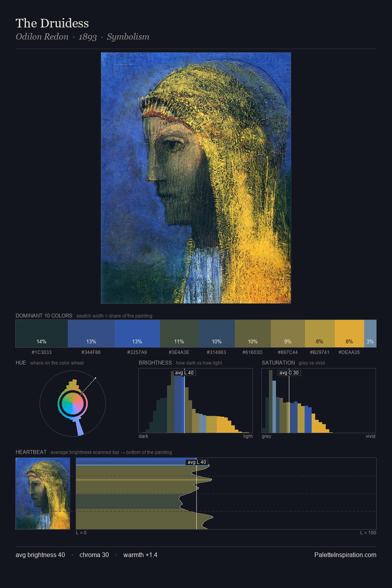The height and width of the screenshot is (588, 392).
Task: Click the 'L = 0' axis label
Action: point(81,533)
